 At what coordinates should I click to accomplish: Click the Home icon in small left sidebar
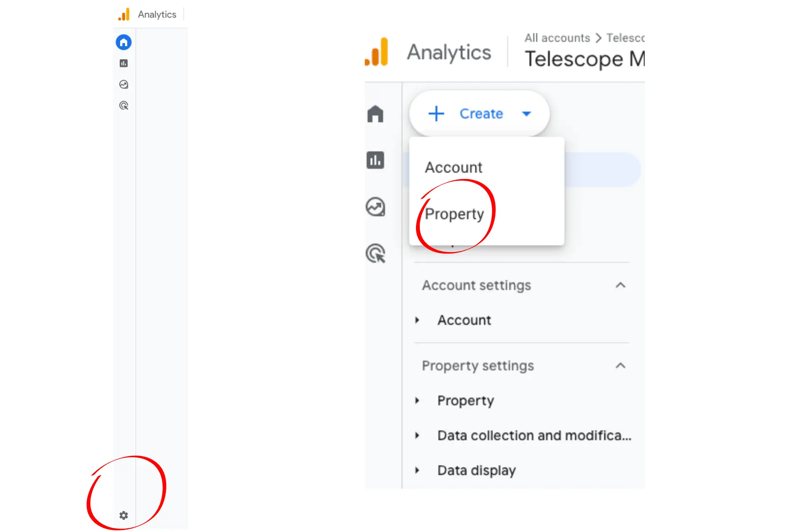123,42
